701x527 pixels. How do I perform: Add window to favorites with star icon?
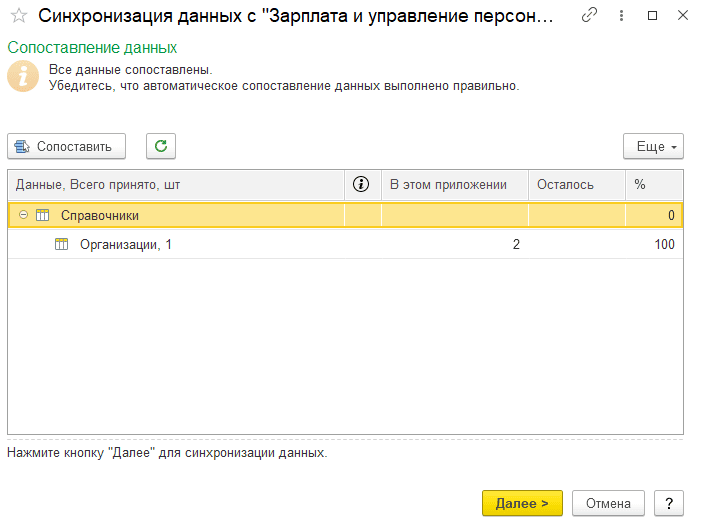[x=18, y=17]
